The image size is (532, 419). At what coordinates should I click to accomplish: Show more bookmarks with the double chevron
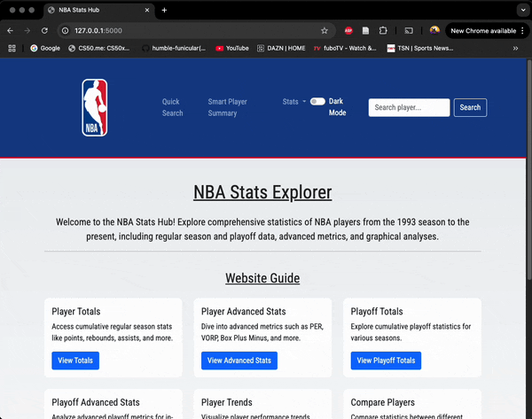[x=515, y=48]
